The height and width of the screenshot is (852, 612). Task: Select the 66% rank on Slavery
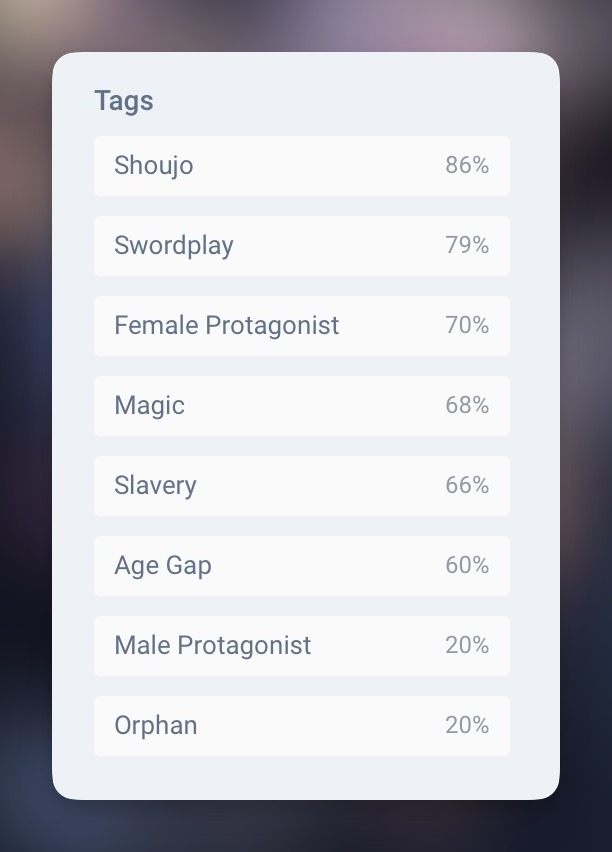[x=467, y=485]
